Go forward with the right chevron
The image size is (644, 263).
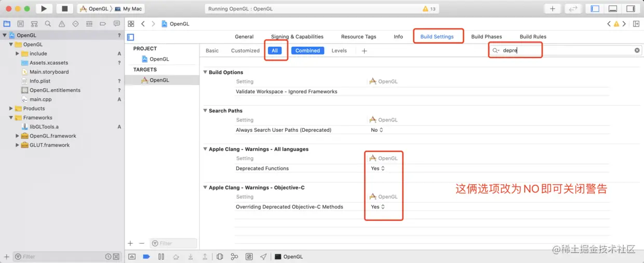point(153,24)
